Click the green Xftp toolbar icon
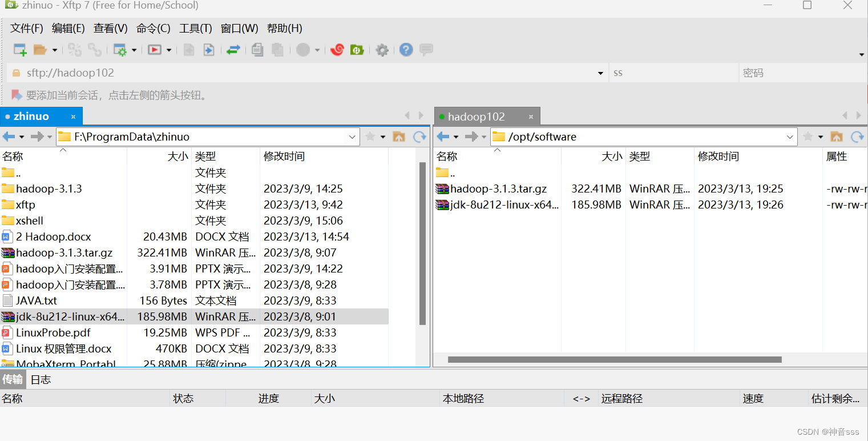The image size is (868, 441). 357,50
